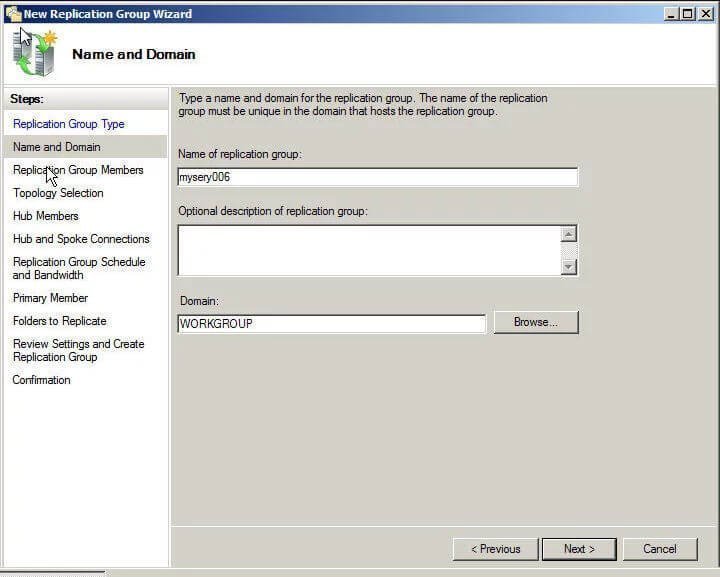
Task: Select the Name and Domain step
Action: [x=57, y=147]
